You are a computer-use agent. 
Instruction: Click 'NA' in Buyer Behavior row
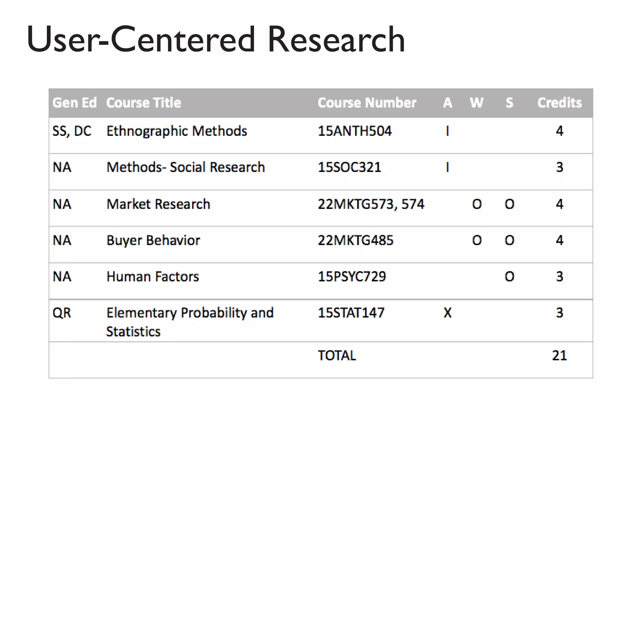[62, 240]
